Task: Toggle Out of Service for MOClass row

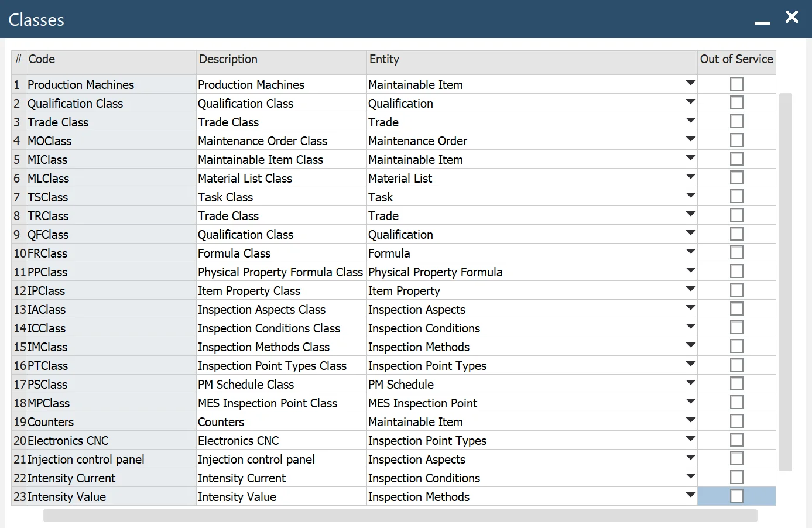Action: (x=736, y=140)
